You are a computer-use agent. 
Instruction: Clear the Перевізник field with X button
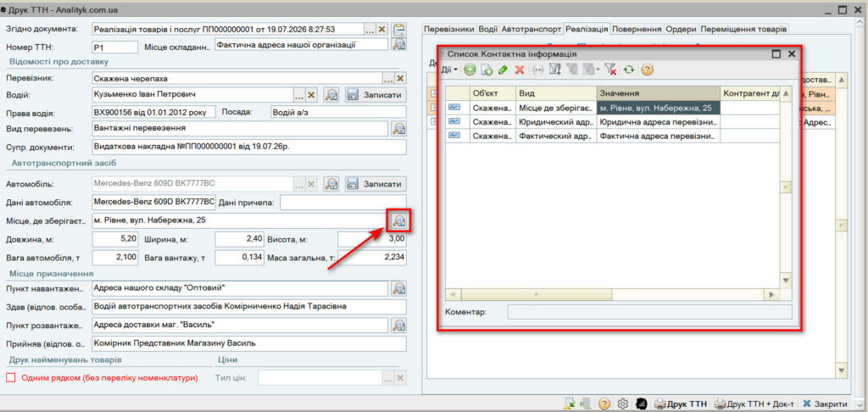(401, 78)
